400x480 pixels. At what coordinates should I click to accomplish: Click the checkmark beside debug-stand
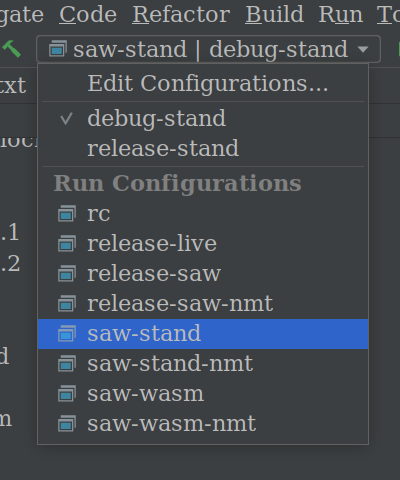[66, 119]
